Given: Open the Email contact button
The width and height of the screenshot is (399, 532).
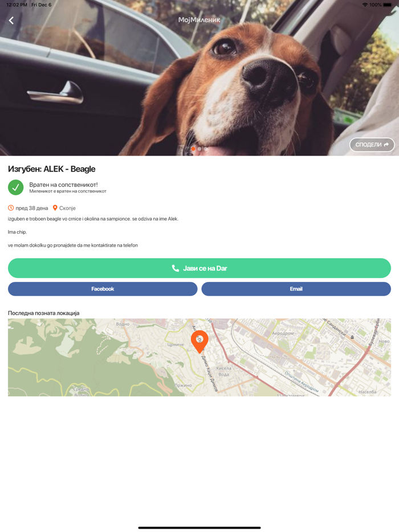Looking at the screenshot, I should tap(296, 289).
